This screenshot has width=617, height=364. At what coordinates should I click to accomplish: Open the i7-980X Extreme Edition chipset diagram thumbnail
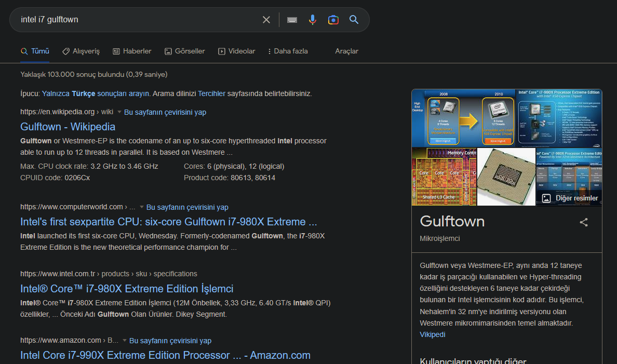tap(559, 118)
